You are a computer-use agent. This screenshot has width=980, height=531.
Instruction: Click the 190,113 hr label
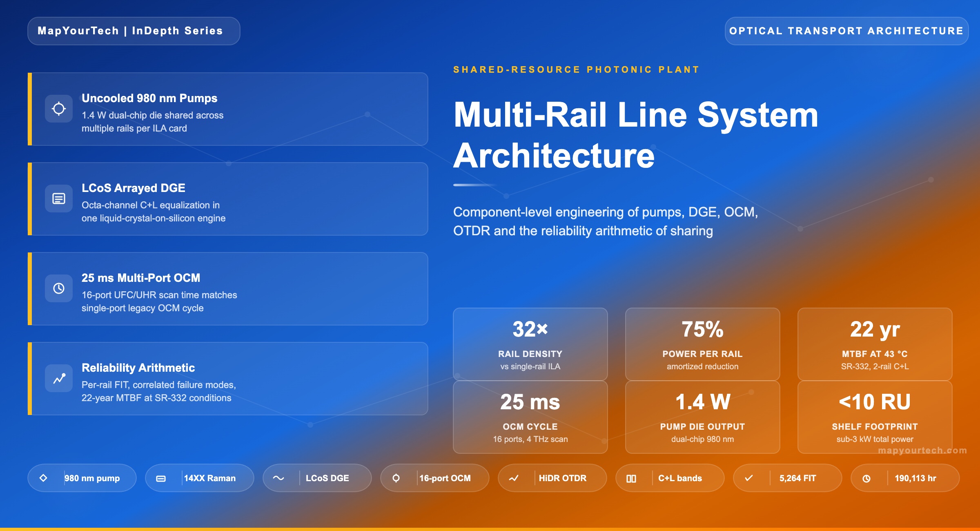(x=915, y=478)
